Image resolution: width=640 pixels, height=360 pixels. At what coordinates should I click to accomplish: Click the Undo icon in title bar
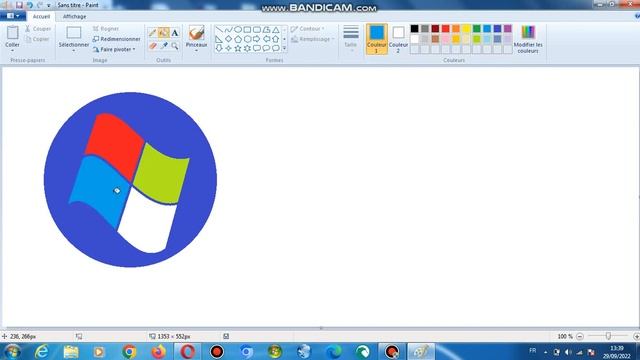pos(29,5)
